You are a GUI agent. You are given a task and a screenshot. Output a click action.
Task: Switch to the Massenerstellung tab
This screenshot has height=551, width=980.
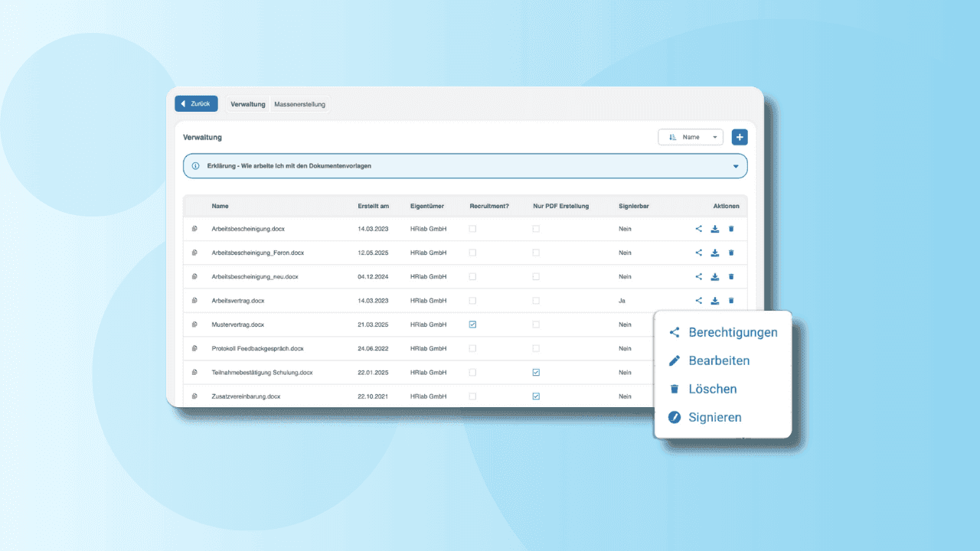299,104
